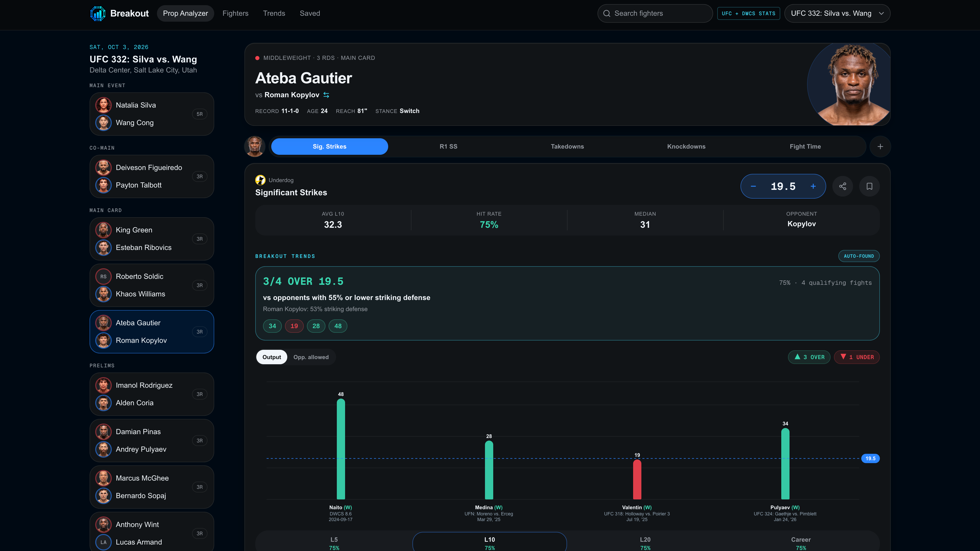Click the AUTO-FOUND badge
The height and width of the screenshot is (551, 980).
point(859,256)
